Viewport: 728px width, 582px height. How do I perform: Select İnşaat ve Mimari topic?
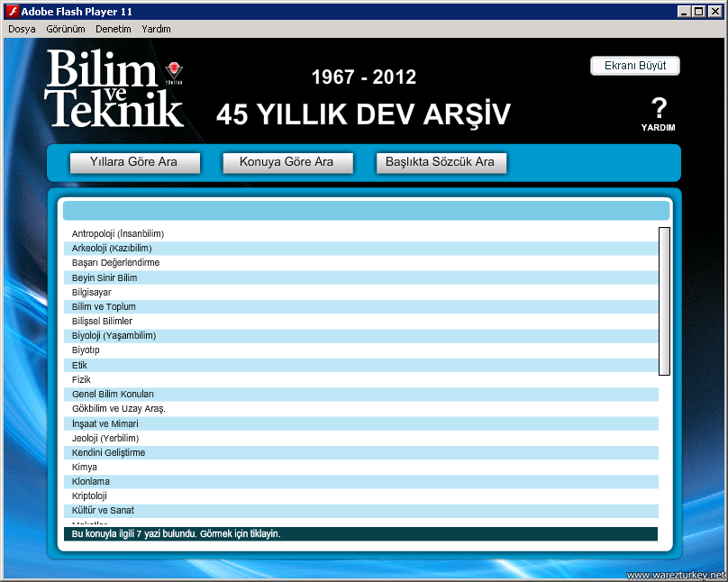pyautogui.click(x=361, y=423)
